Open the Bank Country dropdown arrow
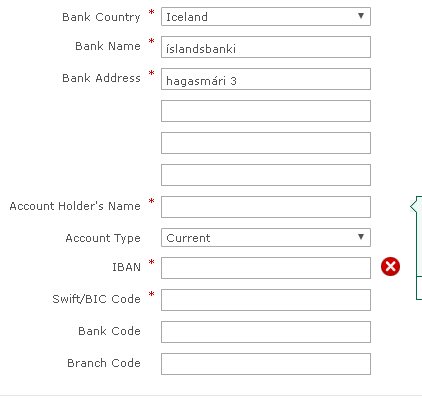This screenshot has width=422, height=399. click(x=361, y=16)
